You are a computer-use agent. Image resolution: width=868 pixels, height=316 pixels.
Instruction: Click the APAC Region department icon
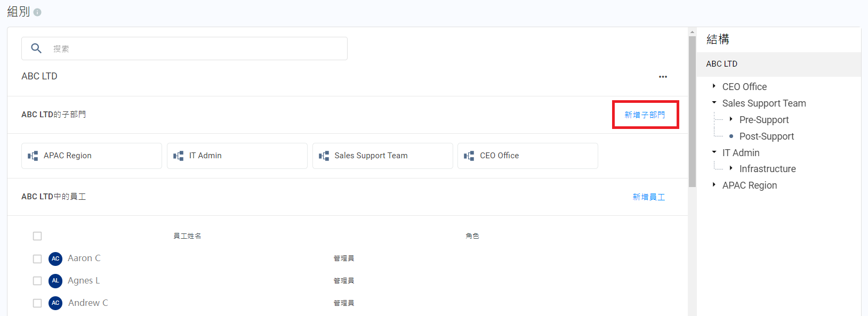[x=33, y=156]
